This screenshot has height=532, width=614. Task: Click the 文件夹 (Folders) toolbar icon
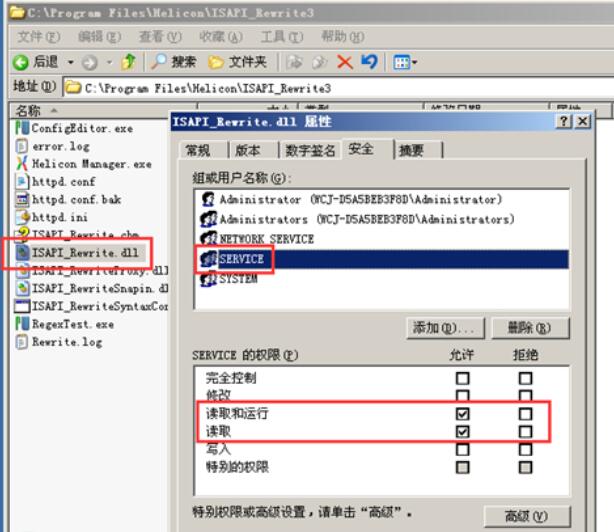tap(215, 62)
